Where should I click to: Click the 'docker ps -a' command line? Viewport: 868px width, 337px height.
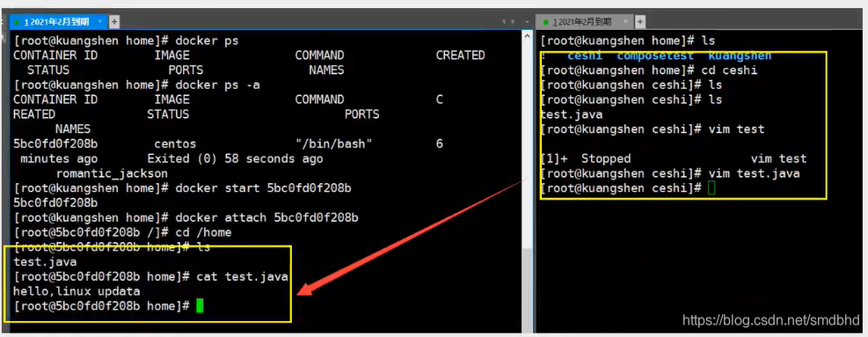217,84
